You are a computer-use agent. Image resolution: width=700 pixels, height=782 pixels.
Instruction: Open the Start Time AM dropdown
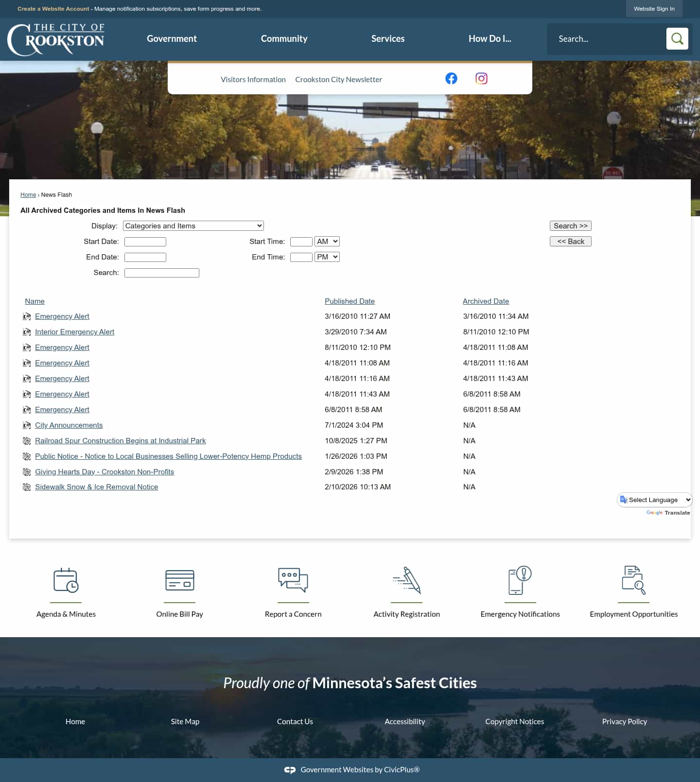327,241
